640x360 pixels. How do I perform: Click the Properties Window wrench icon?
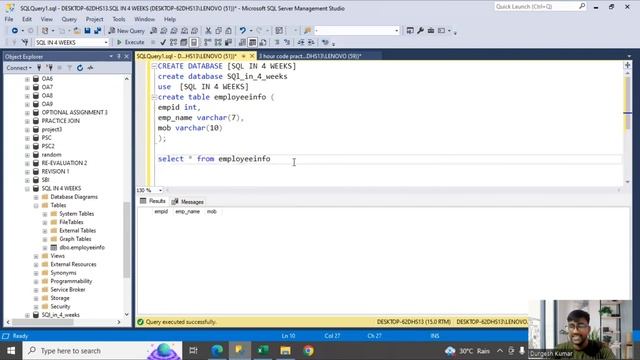[420, 31]
